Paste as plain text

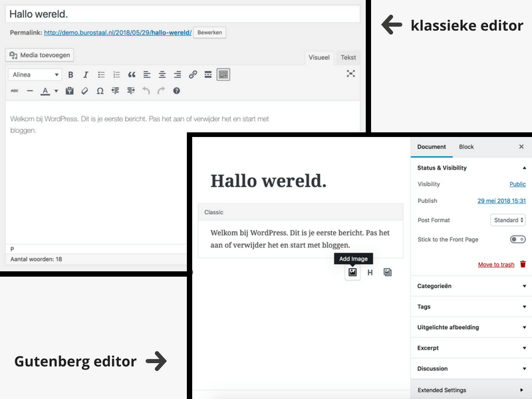point(70,91)
